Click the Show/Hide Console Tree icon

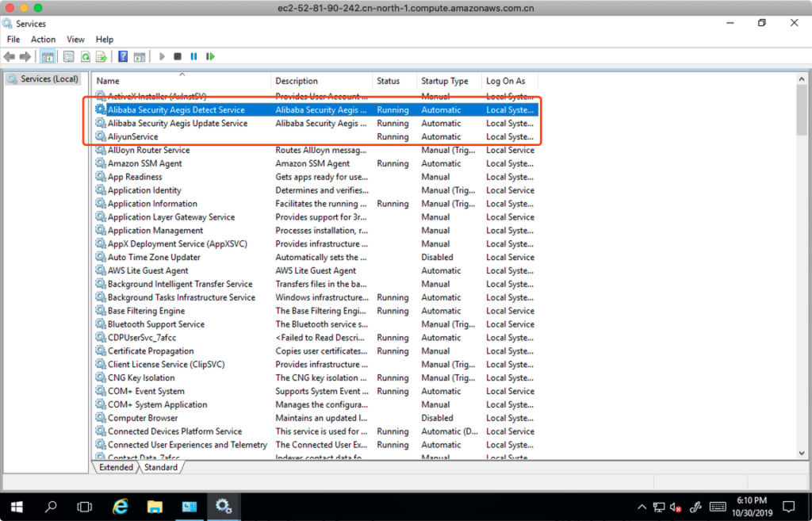coord(48,56)
